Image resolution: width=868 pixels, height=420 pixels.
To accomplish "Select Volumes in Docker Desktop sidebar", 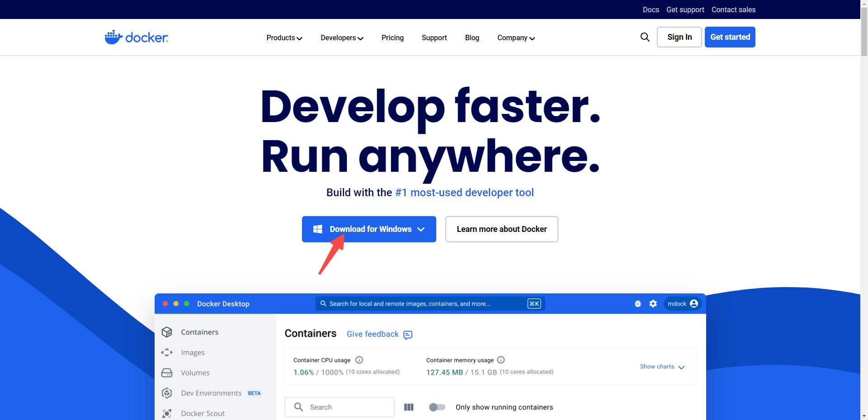I will (x=195, y=373).
